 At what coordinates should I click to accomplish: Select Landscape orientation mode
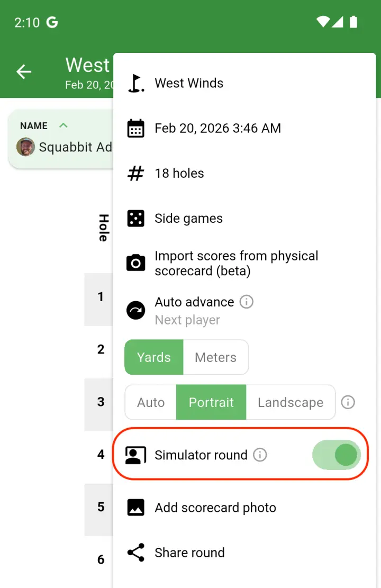tap(291, 402)
